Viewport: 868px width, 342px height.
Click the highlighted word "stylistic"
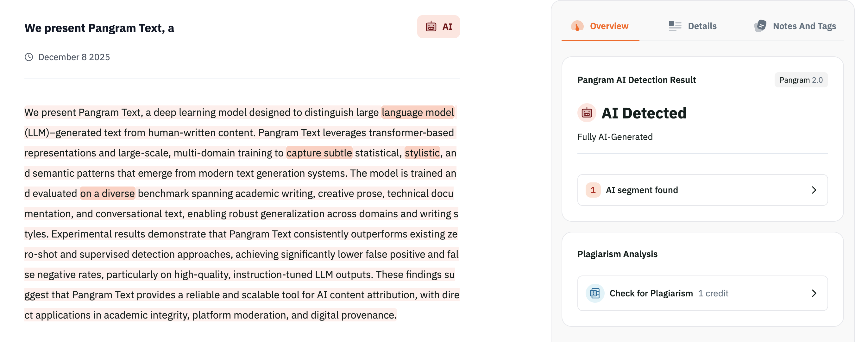[422, 153]
